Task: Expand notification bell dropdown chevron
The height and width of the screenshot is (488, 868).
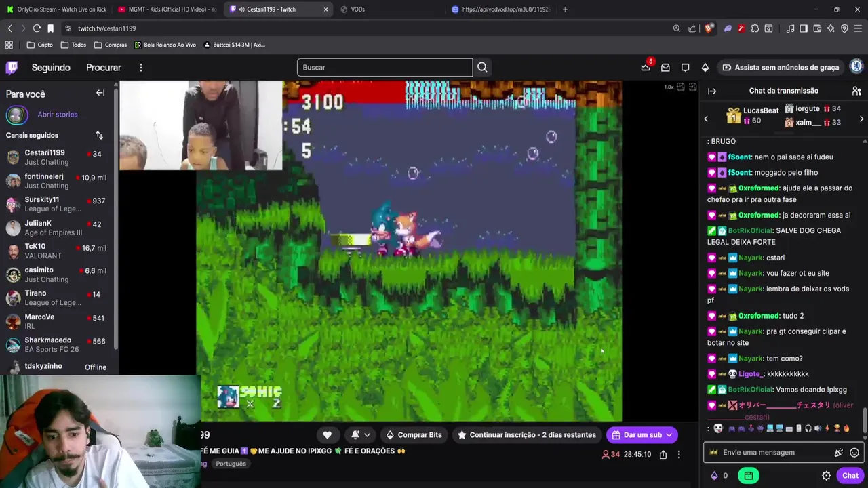Action: point(368,435)
